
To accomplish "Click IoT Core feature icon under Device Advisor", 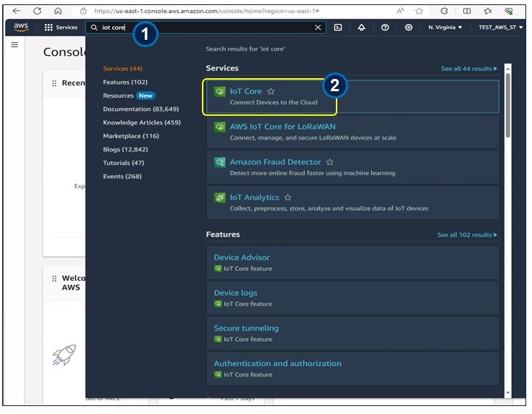I will (218, 269).
